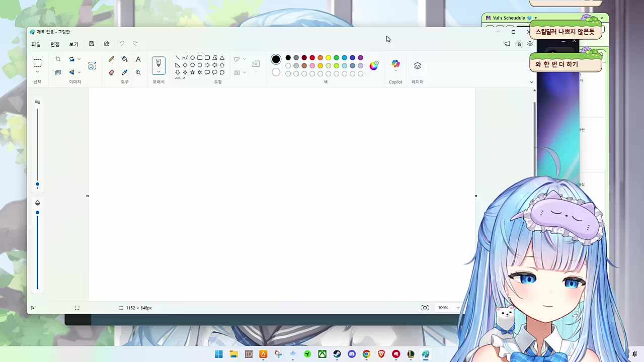644x362 pixels.
Task: Open the 보기 menu
Action: (74, 44)
